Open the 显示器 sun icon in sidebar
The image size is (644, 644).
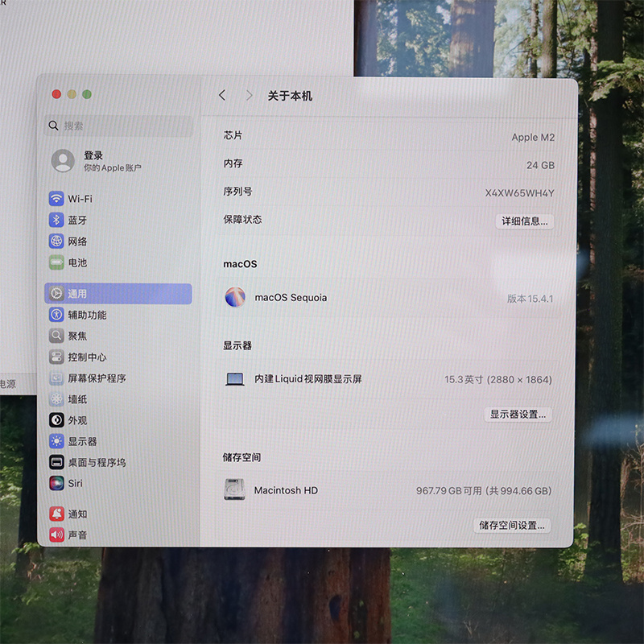click(56, 441)
